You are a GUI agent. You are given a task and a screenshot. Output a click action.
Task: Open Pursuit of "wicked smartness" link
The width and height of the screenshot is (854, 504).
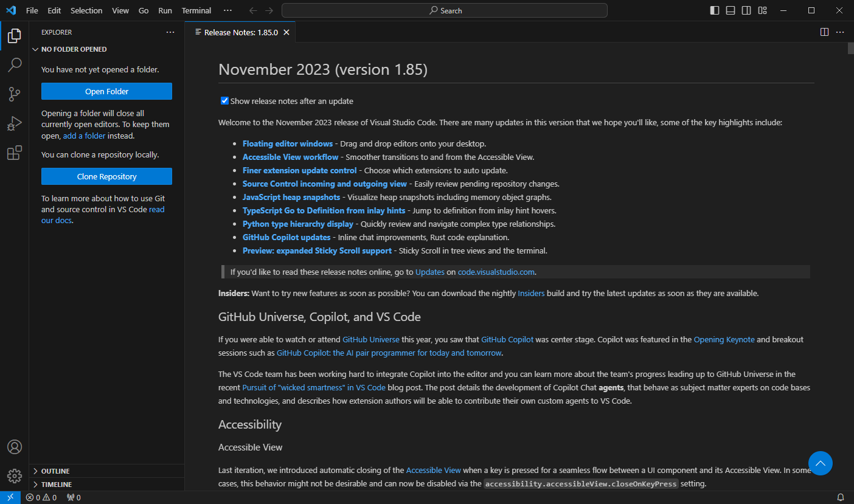click(x=314, y=387)
